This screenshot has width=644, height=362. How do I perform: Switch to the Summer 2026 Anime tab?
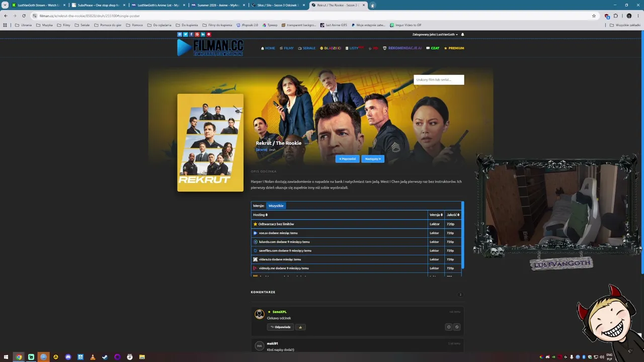[x=217, y=5]
